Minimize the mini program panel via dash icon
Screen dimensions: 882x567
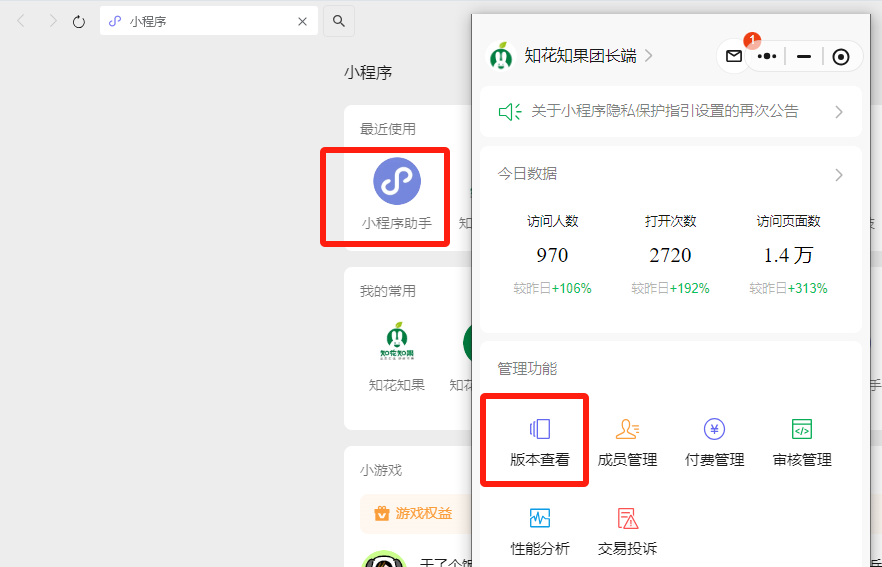(804, 56)
